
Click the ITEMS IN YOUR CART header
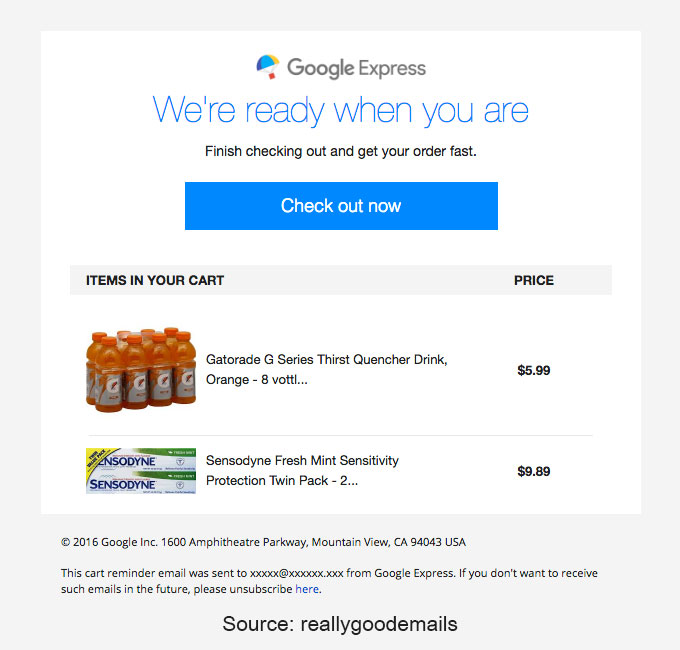click(155, 280)
